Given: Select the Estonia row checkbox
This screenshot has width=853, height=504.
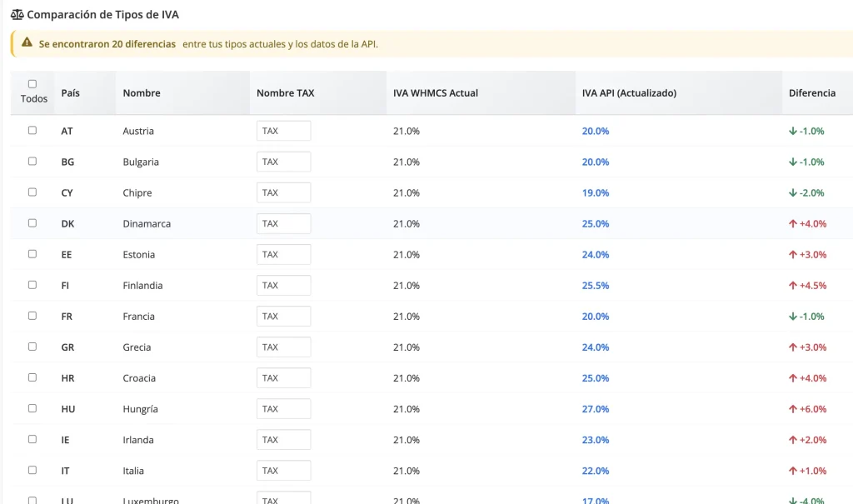Looking at the screenshot, I should pyautogui.click(x=32, y=254).
